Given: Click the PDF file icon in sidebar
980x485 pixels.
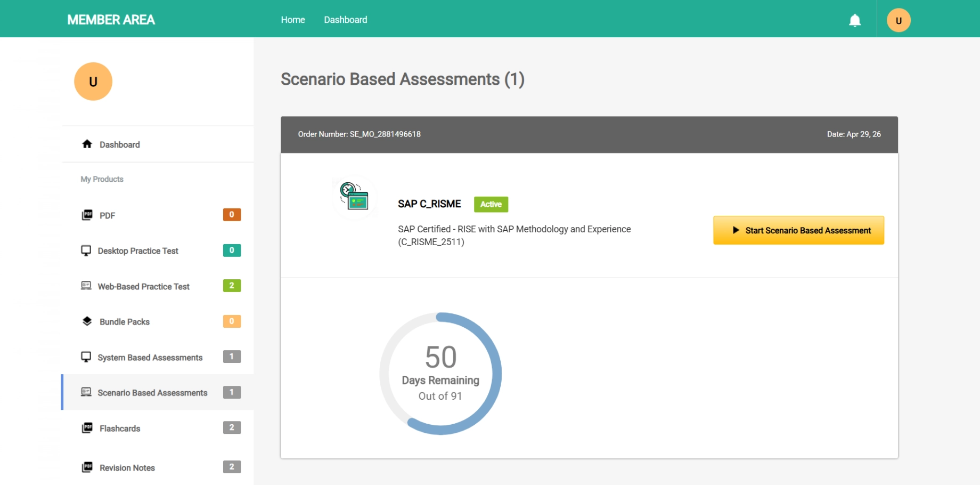Looking at the screenshot, I should (87, 215).
